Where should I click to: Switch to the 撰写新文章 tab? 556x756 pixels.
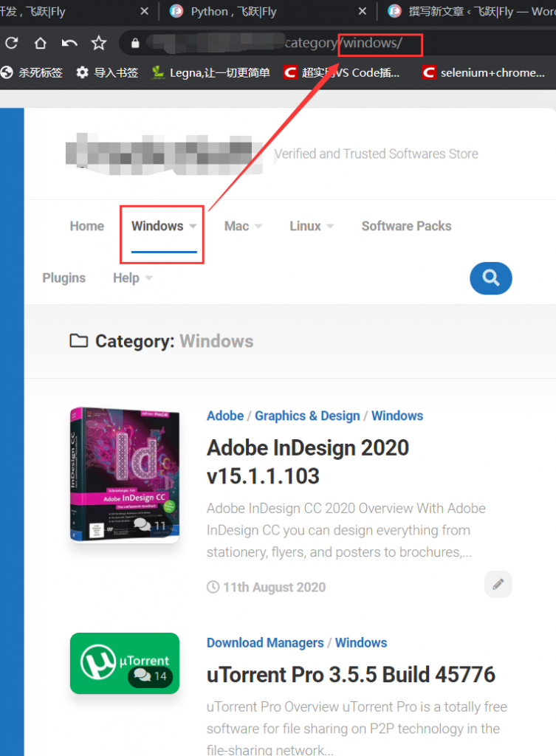tap(473, 11)
